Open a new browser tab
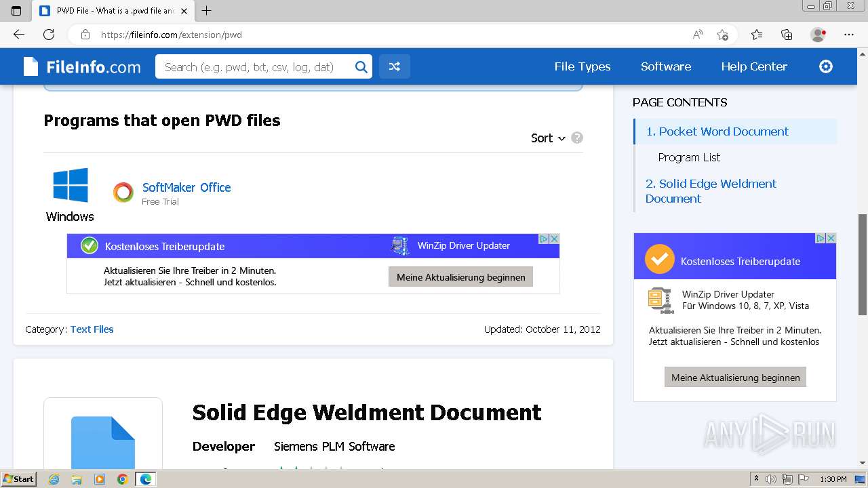This screenshot has height=488, width=868. click(207, 11)
